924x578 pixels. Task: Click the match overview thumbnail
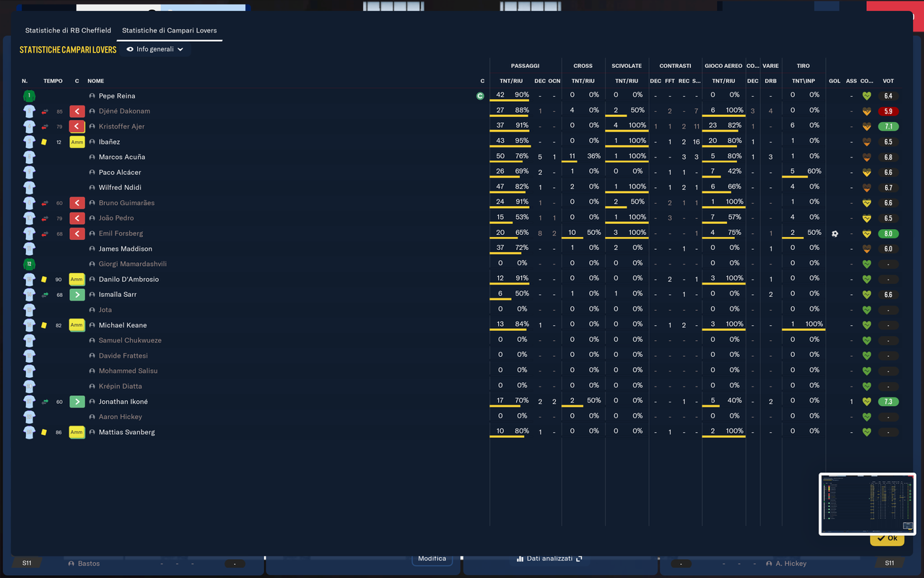867,504
